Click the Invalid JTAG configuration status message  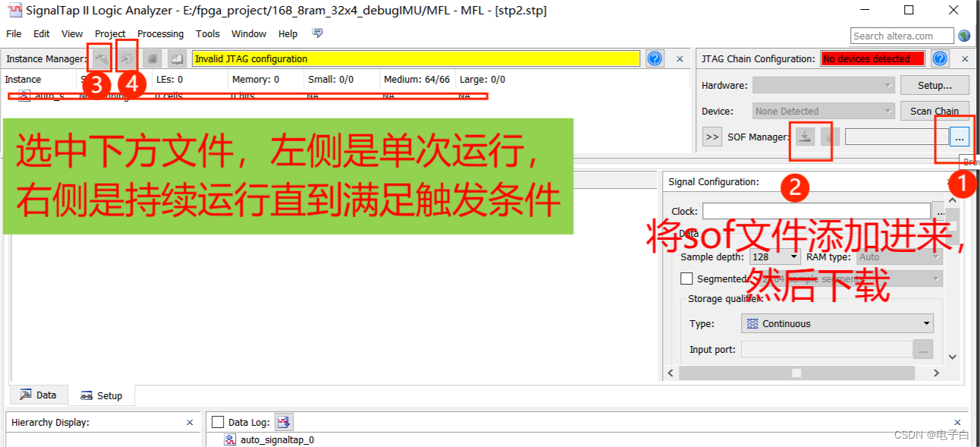[x=416, y=58]
